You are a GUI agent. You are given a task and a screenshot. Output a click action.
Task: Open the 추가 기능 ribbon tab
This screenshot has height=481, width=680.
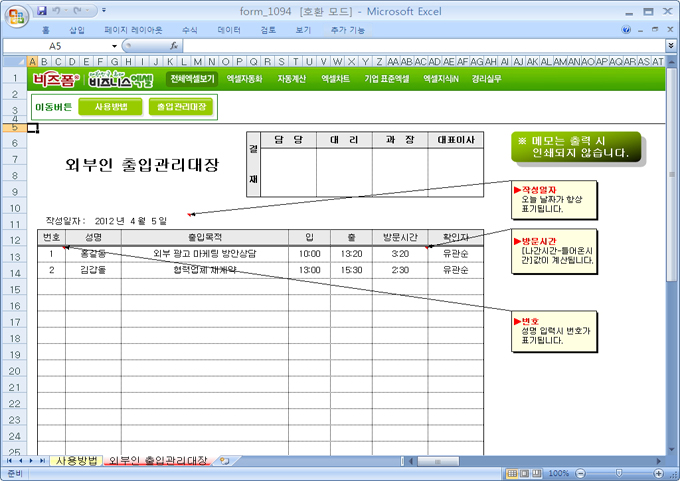pos(348,30)
